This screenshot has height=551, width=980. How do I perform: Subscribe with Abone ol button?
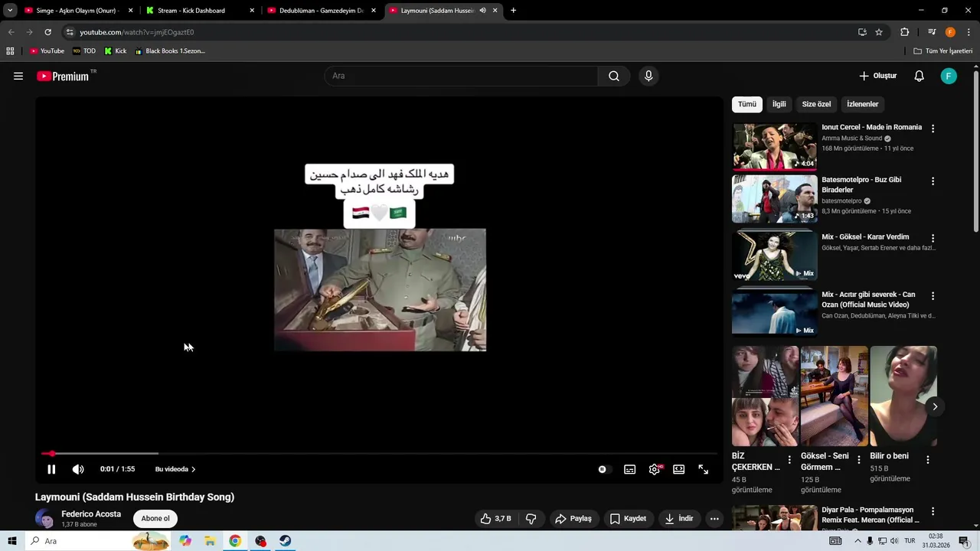coord(155,519)
